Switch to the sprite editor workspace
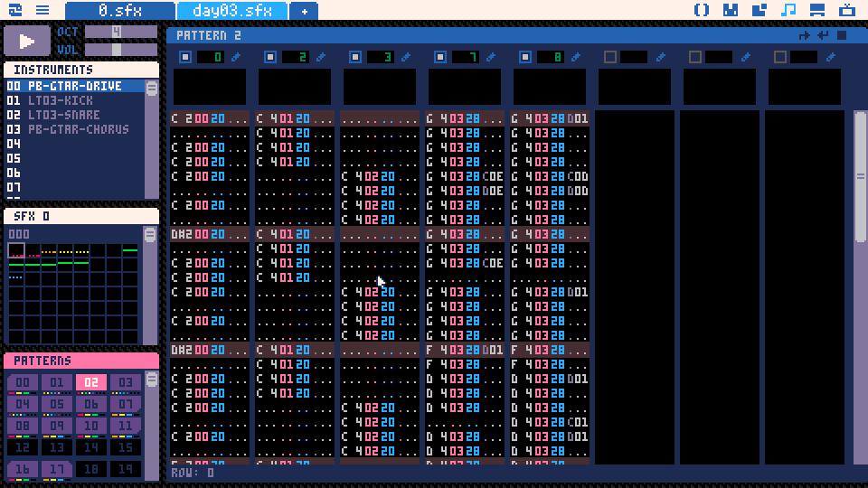868x488 pixels. 731,10
